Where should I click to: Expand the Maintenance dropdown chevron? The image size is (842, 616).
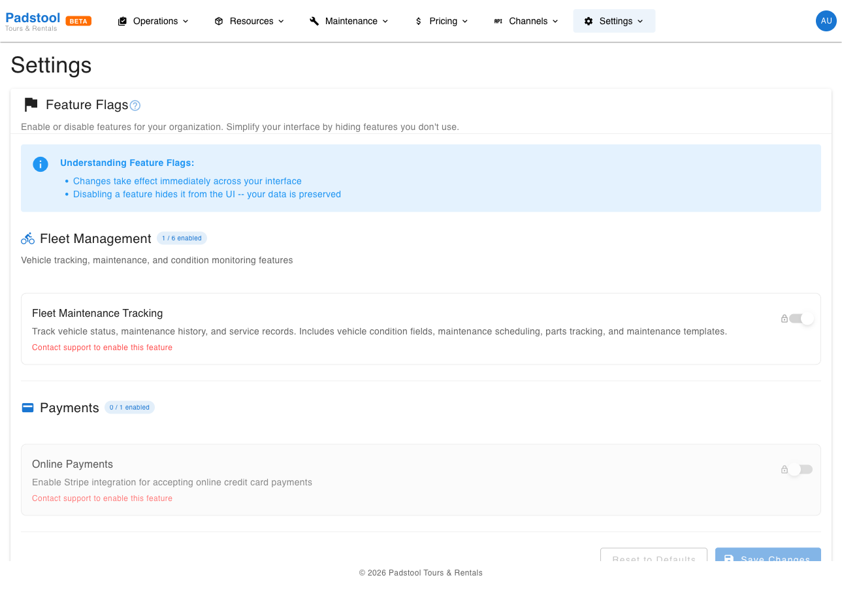coord(385,21)
